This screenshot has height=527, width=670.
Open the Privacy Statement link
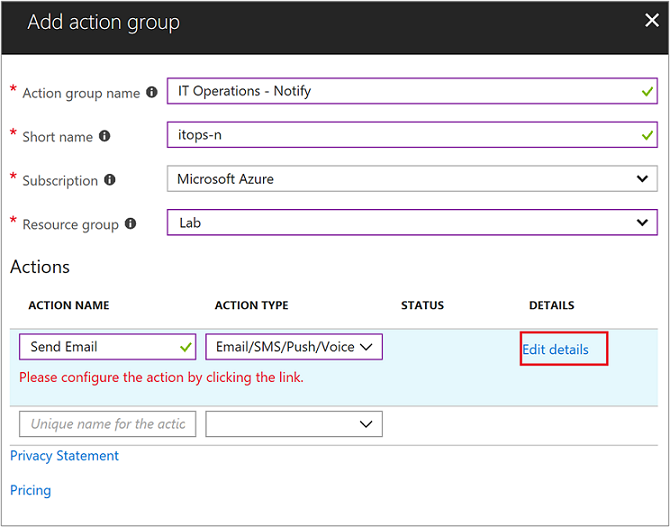(x=64, y=456)
